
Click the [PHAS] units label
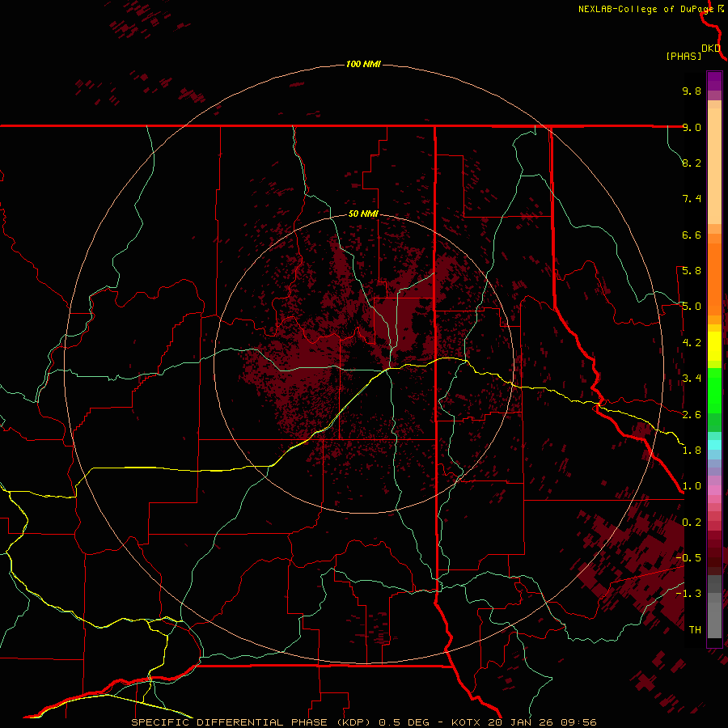click(x=684, y=57)
